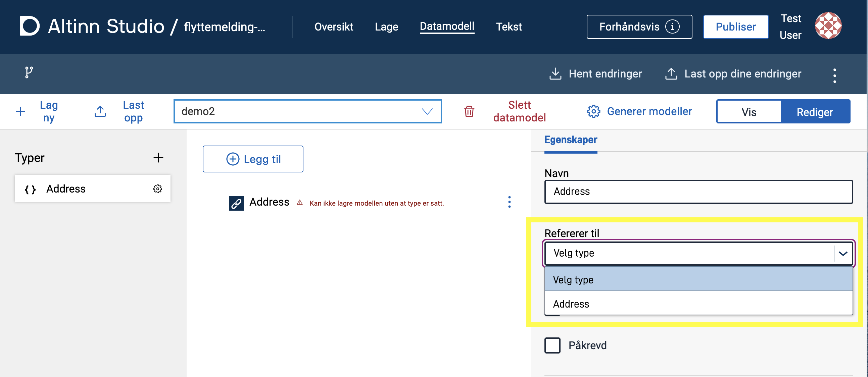Click the trash icon for Slett datamodel

click(469, 111)
